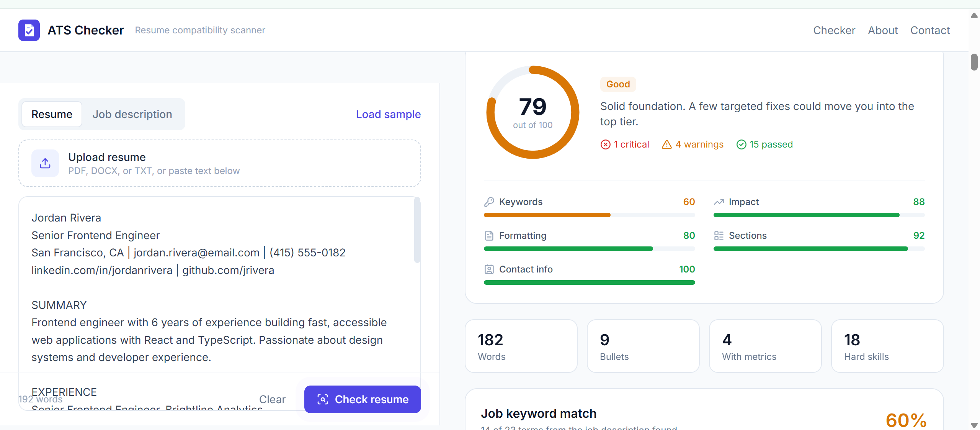Click the 4 With metrics stat card

pos(765,346)
